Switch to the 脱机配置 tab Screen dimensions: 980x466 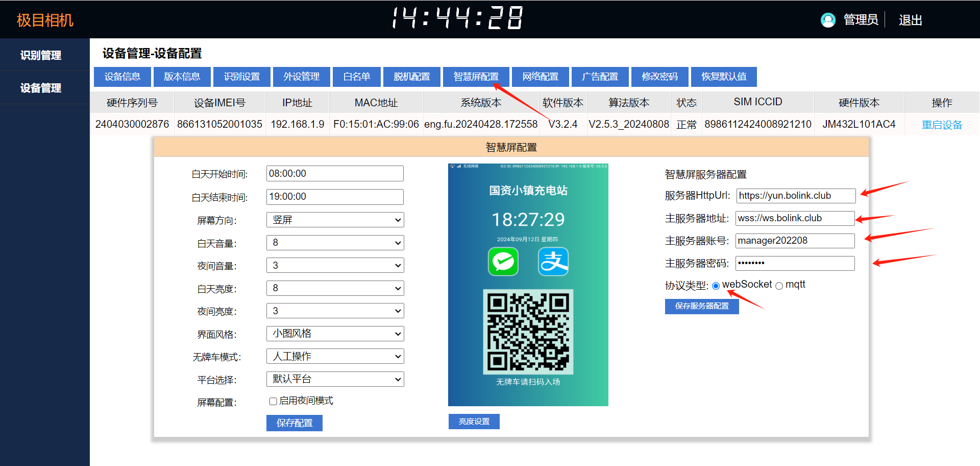[x=412, y=77]
